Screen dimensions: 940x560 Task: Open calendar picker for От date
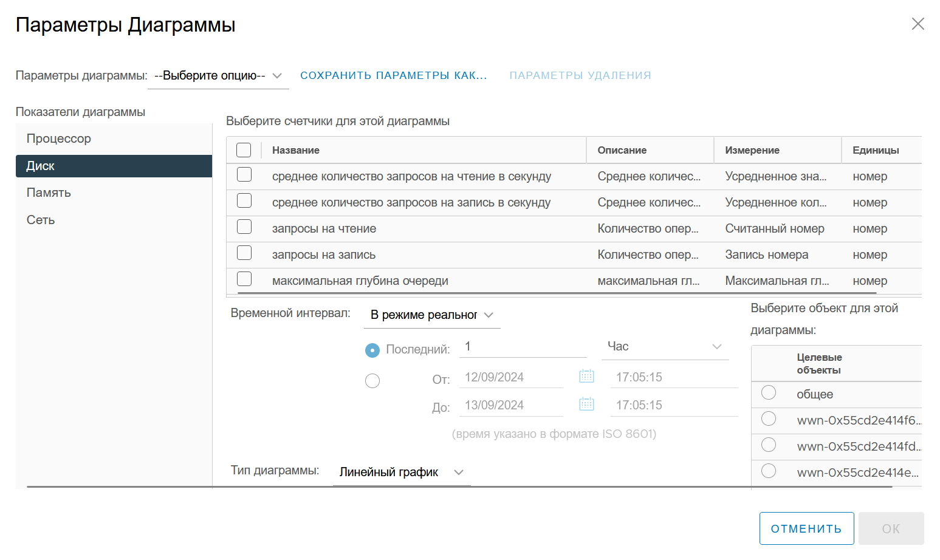586,377
